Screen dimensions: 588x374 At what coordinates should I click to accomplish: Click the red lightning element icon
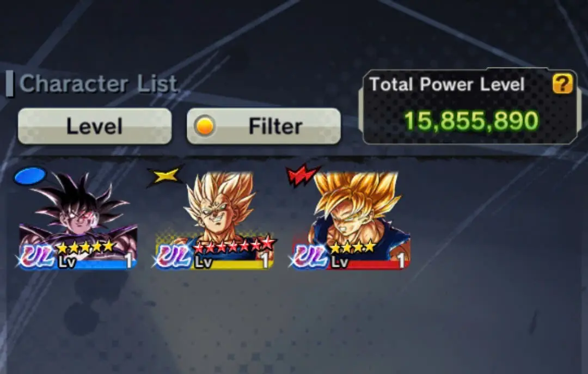[302, 175]
